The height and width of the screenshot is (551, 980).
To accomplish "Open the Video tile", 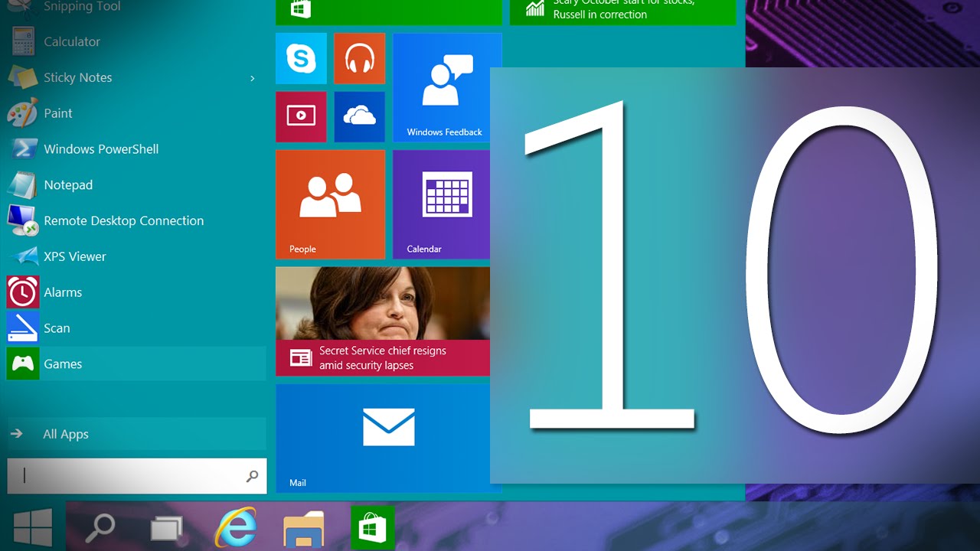I will 301,116.
